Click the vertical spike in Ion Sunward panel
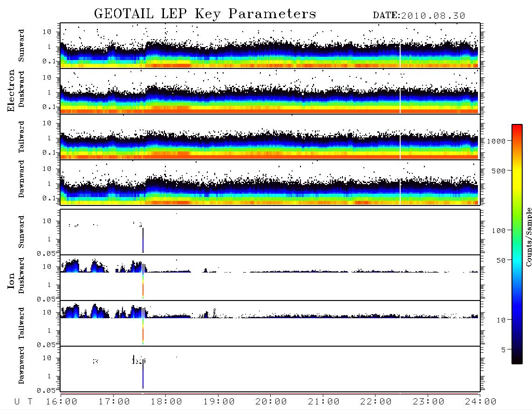This screenshot has height=410, width=532. 143,240
